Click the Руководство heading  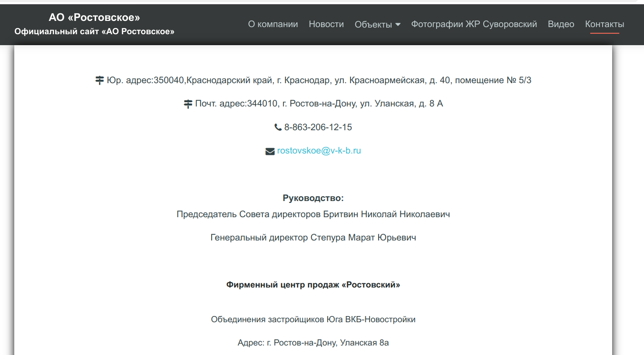(313, 198)
